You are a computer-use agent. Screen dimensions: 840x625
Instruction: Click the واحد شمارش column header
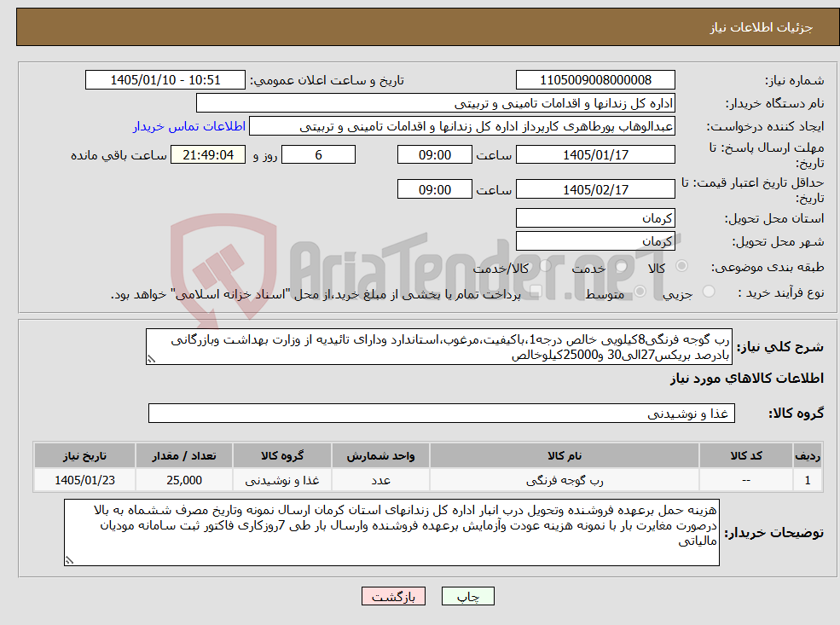pos(380,456)
